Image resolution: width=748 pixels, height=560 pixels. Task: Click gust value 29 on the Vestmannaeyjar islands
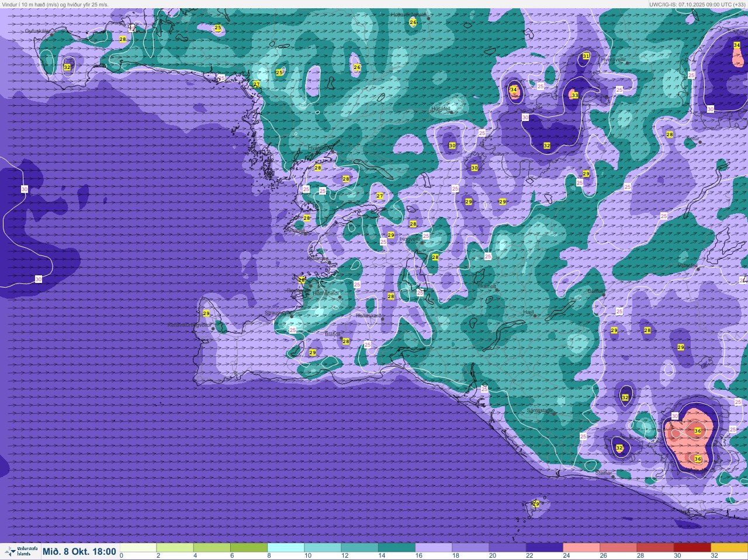point(536,503)
